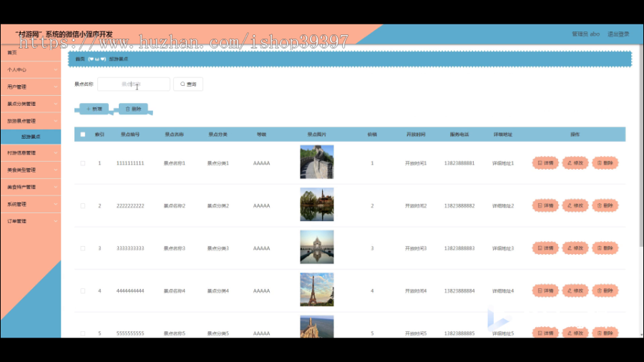Click the cell 4444444444
Screen dimensions: 644x362
[130, 291]
